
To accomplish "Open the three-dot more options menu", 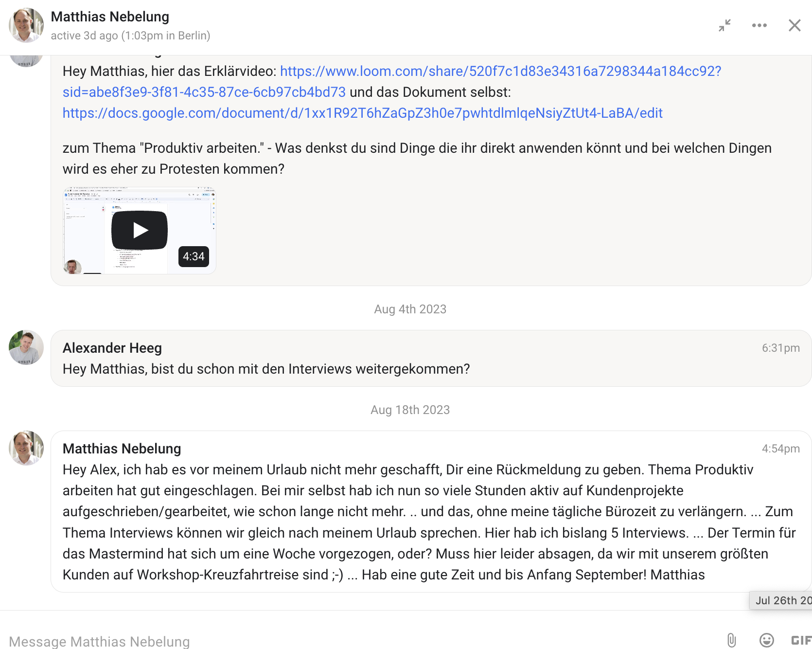I will tap(759, 25).
